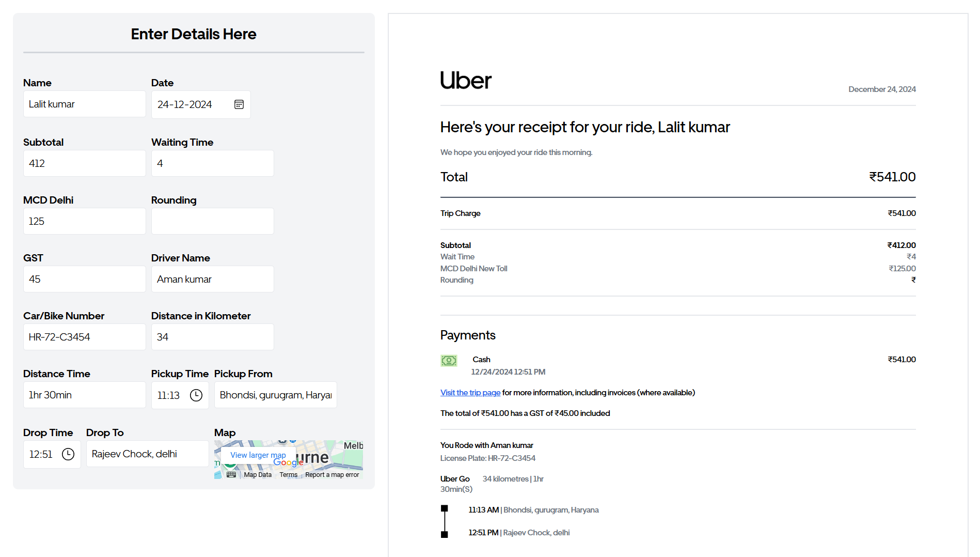Click the Map Data button on the map
This screenshot has height=557, width=980.
258,475
